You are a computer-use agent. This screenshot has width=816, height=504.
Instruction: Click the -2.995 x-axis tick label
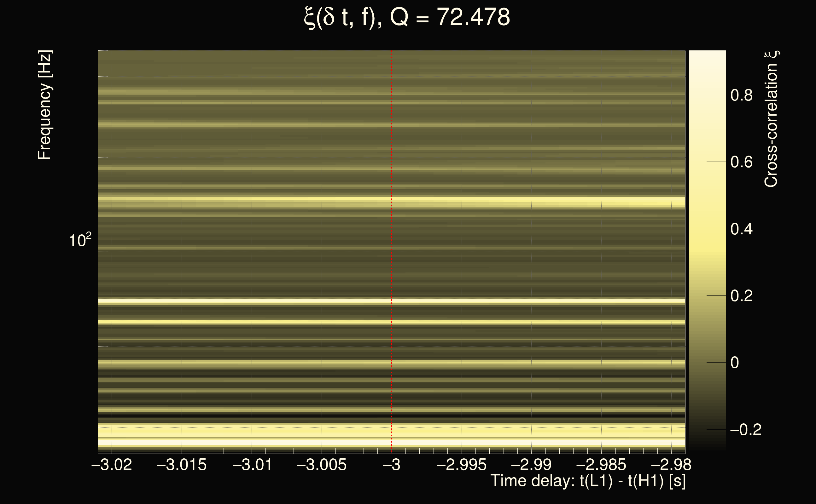tap(461, 465)
